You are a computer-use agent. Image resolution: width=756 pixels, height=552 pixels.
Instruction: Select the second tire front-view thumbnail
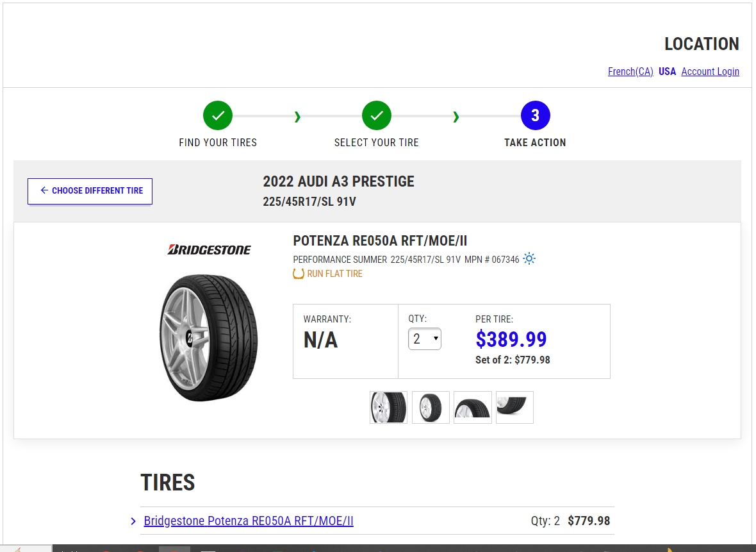coord(431,407)
